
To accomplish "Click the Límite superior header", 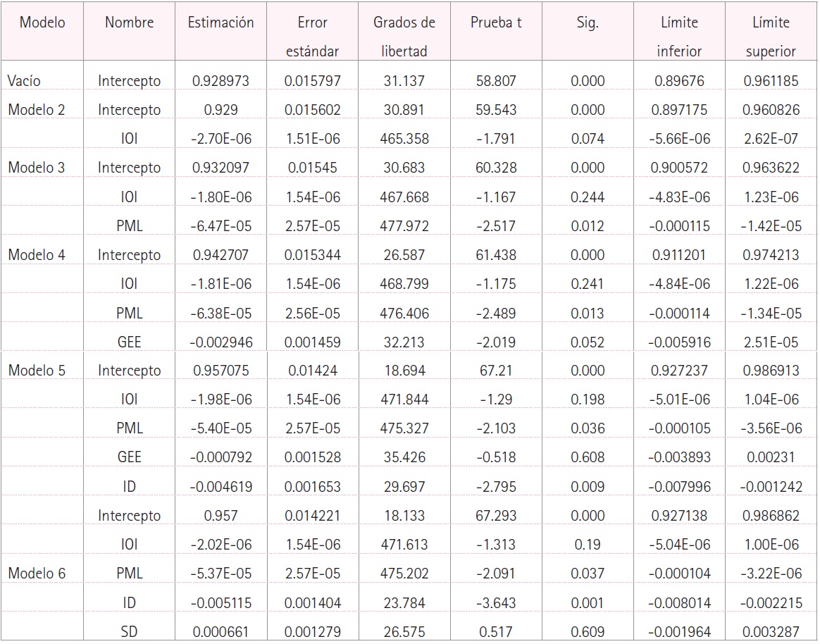I will coord(771,37).
